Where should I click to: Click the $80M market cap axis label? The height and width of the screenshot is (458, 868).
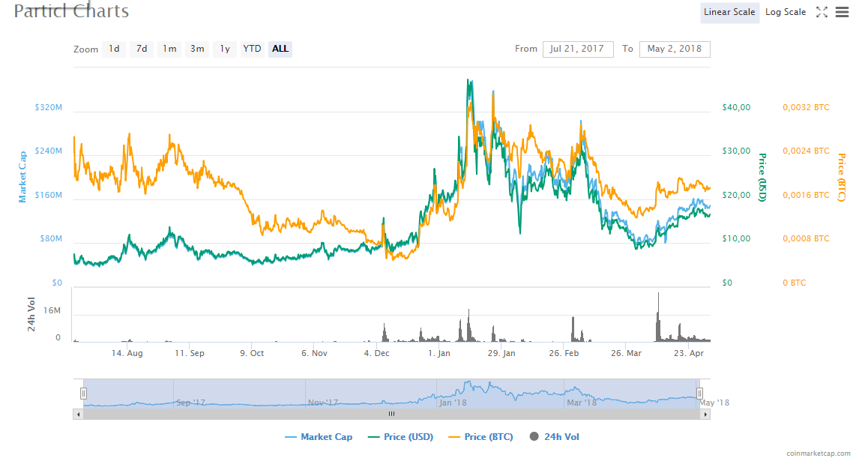[x=51, y=238]
